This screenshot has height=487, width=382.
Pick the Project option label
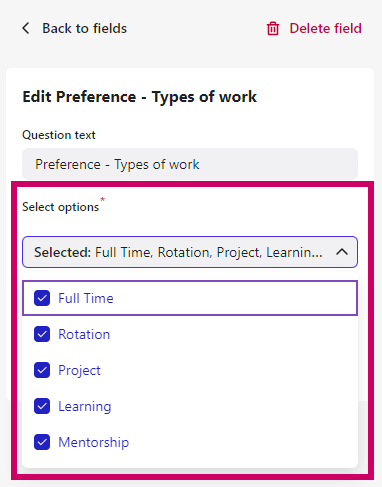pos(79,370)
